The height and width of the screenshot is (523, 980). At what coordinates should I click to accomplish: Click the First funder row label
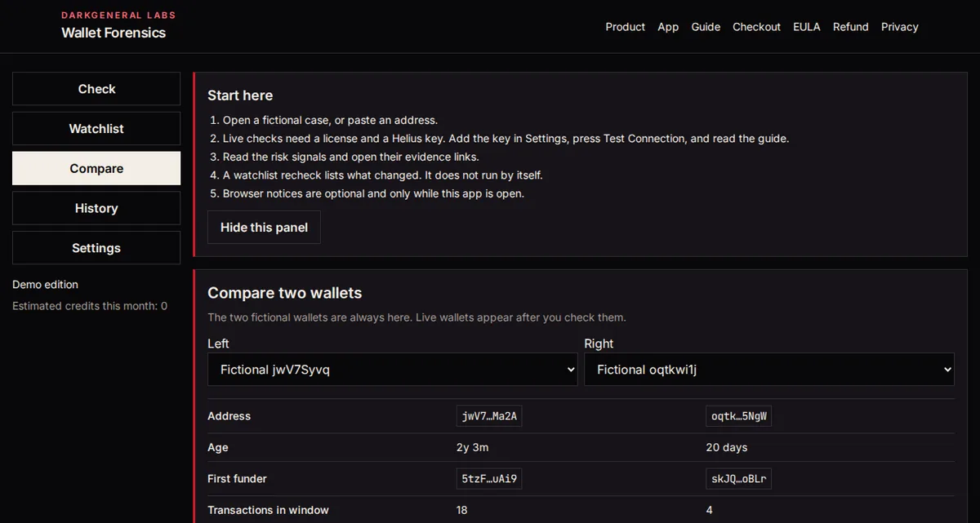pos(237,479)
